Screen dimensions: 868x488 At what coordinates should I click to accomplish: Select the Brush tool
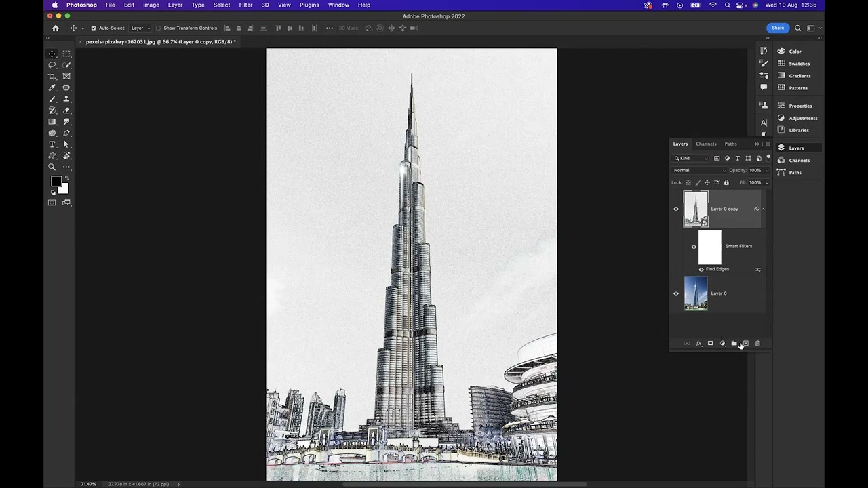(x=52, y=99)
